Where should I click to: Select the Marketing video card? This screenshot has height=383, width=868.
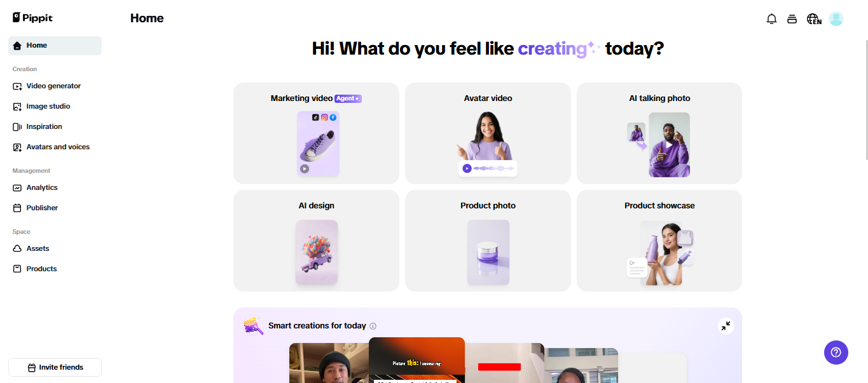click(316, 133)
